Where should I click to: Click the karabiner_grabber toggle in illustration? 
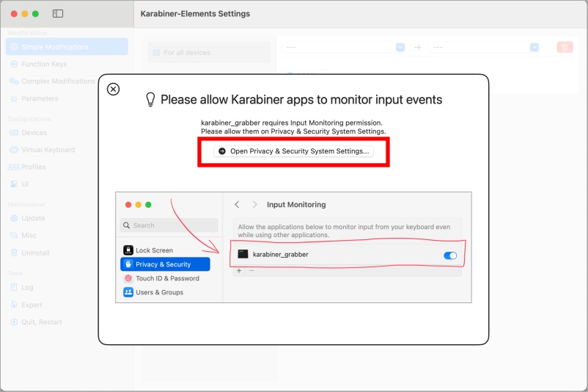tap(450, 255)
